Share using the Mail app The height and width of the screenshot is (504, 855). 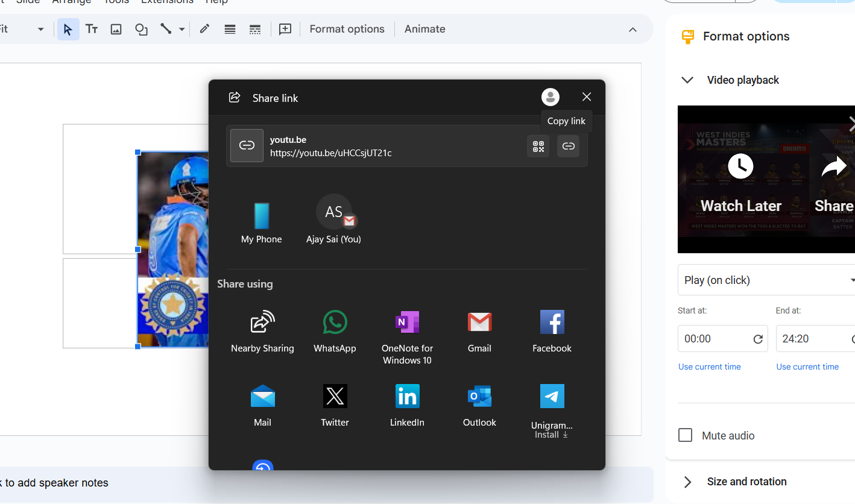[262, 405]
